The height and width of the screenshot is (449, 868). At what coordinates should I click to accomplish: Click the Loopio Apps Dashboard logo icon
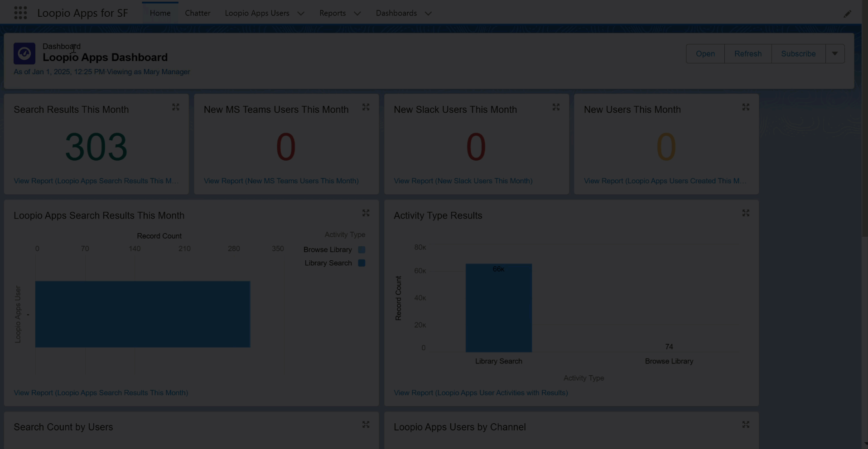[x=24, y=53]
